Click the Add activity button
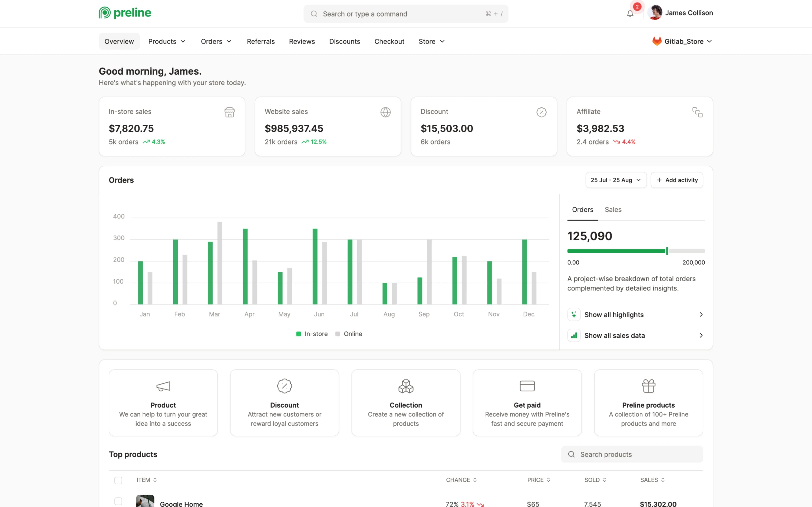This screenshot has width=812, height=507. [677, 180]
